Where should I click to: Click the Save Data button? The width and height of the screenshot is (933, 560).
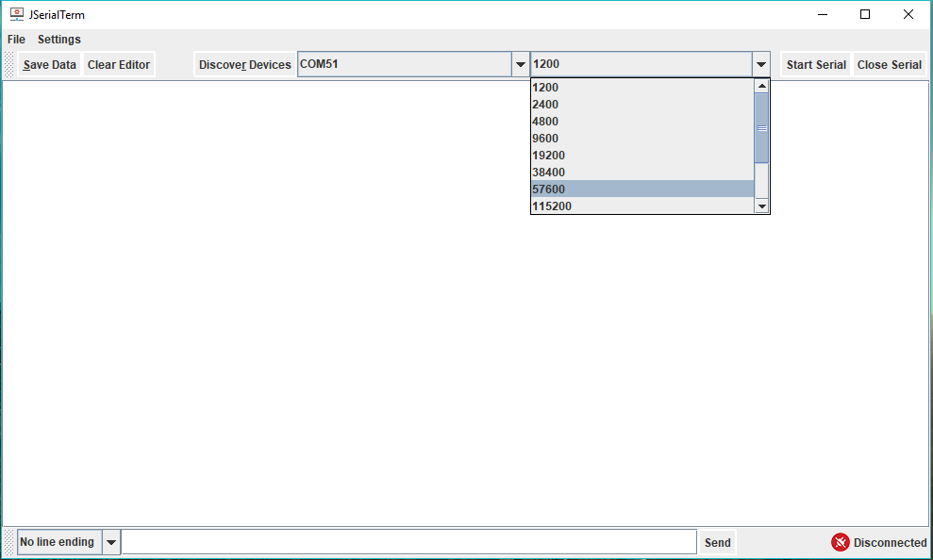(x=49, y=65)
